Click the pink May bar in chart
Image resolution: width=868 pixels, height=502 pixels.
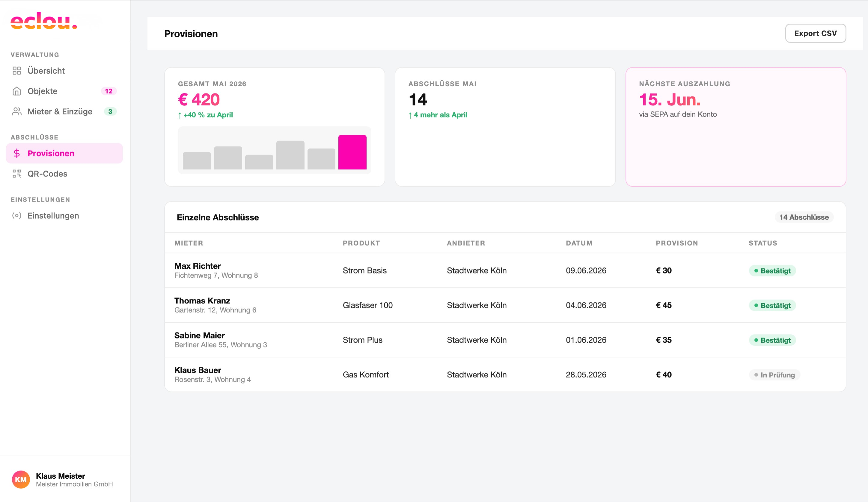click(x=352, y=152)
